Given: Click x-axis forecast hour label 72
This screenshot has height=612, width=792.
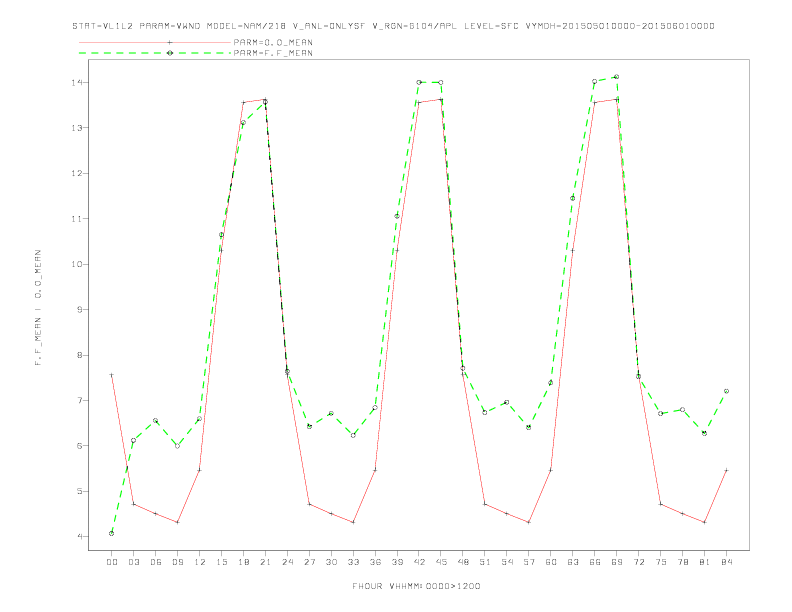Looking at the screenshot, I should pyautogui.click(x=639, y=562).
